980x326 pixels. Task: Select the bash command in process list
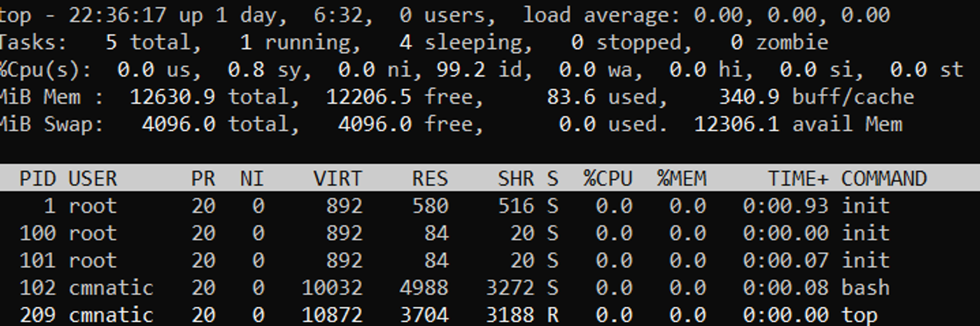click(x=865, y=288)
